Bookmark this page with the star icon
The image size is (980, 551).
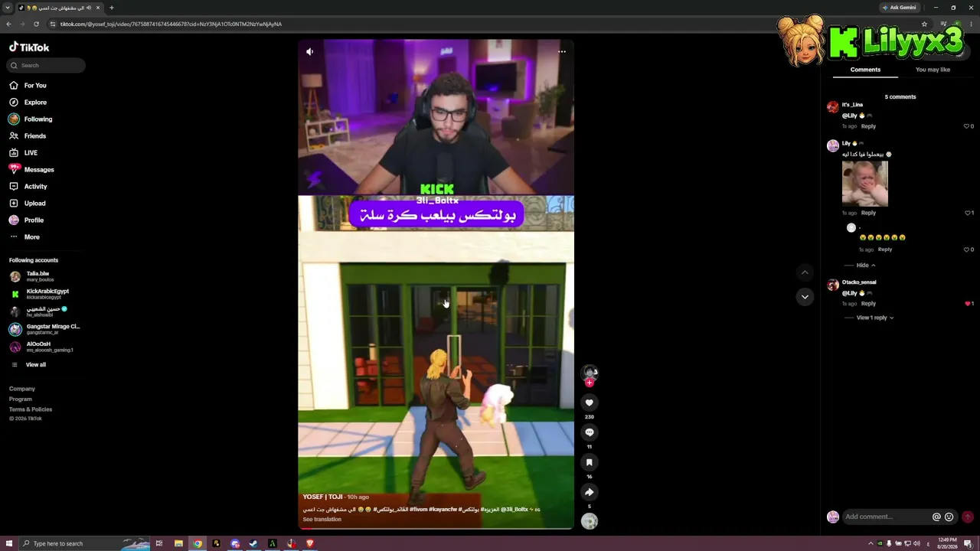(x=924, y=24)
